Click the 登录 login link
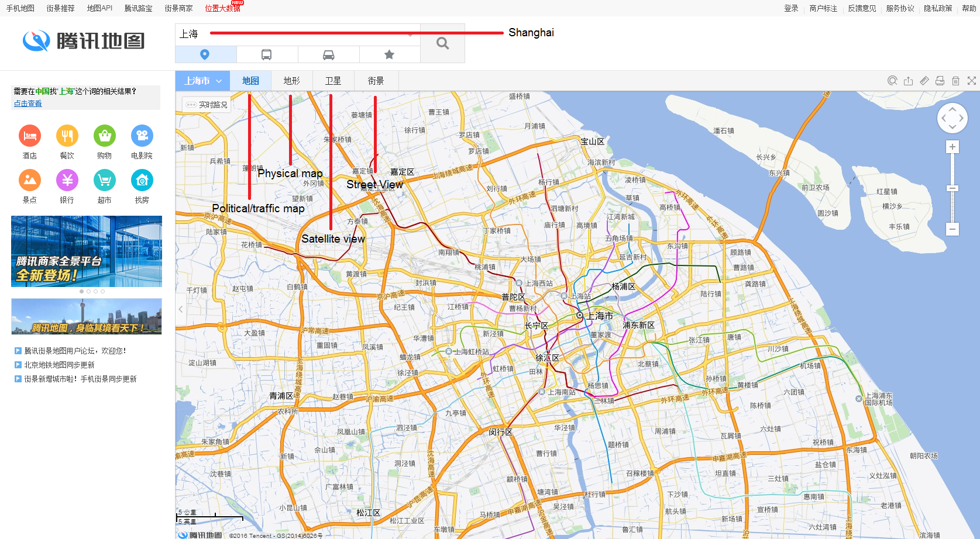980x539 pixels. tap(791, 8)
